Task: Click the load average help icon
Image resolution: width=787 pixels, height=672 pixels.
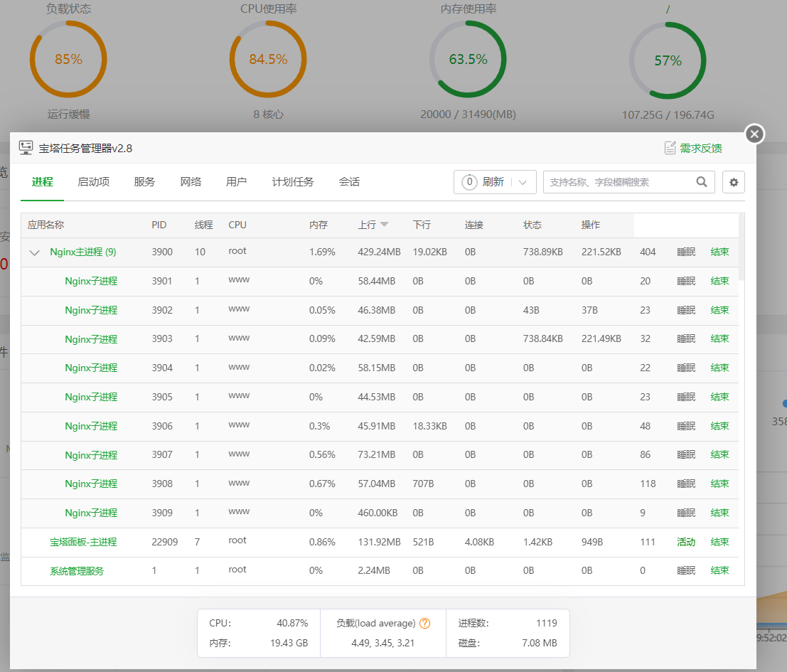Action: (x=424, y=623)
